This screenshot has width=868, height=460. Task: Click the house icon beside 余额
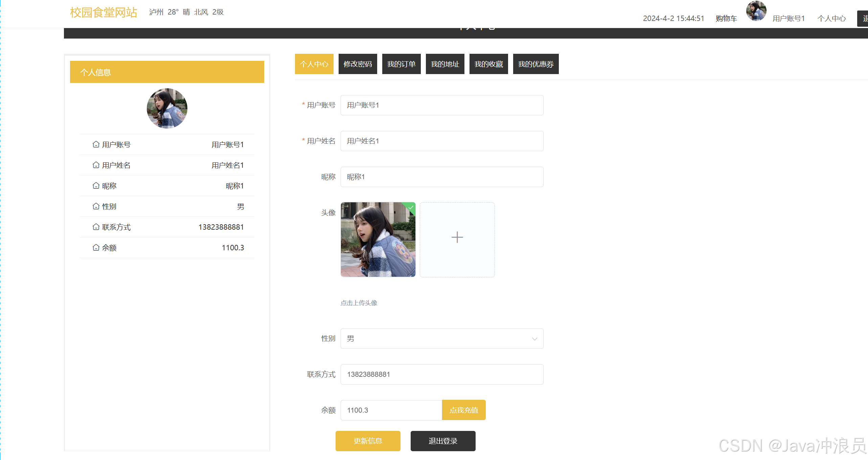(x=96, y=248)
